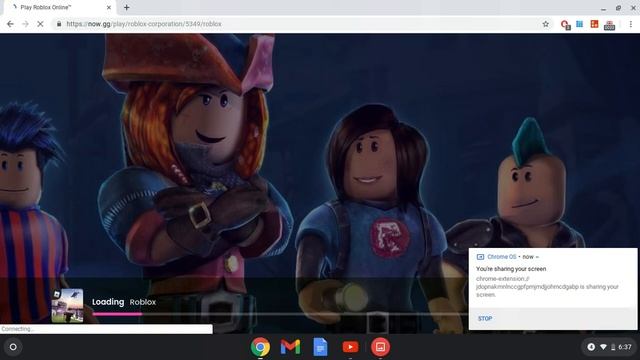The image size is (640, 360).
Task: Click the red extension icon with badge
Action: pos(565,24)
